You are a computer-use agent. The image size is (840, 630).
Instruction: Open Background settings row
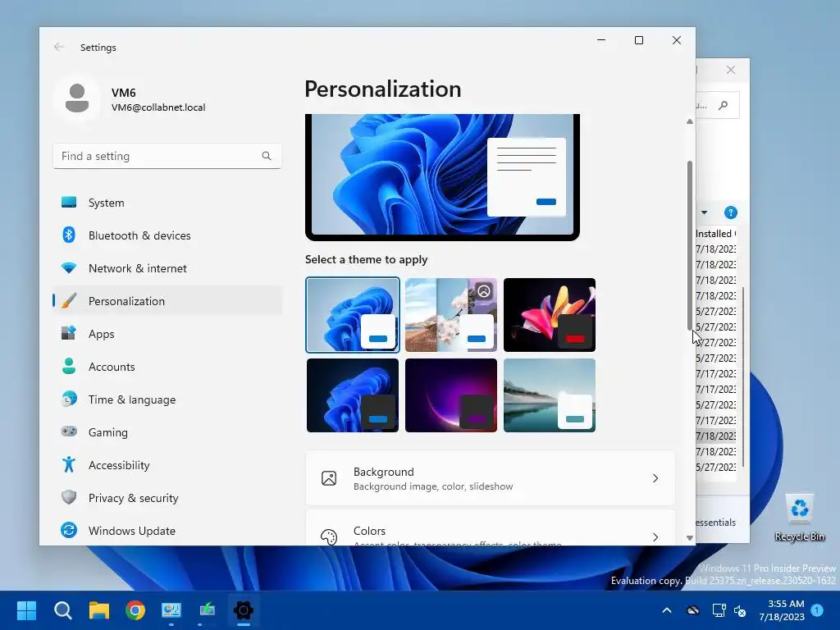tap(491, 478)
